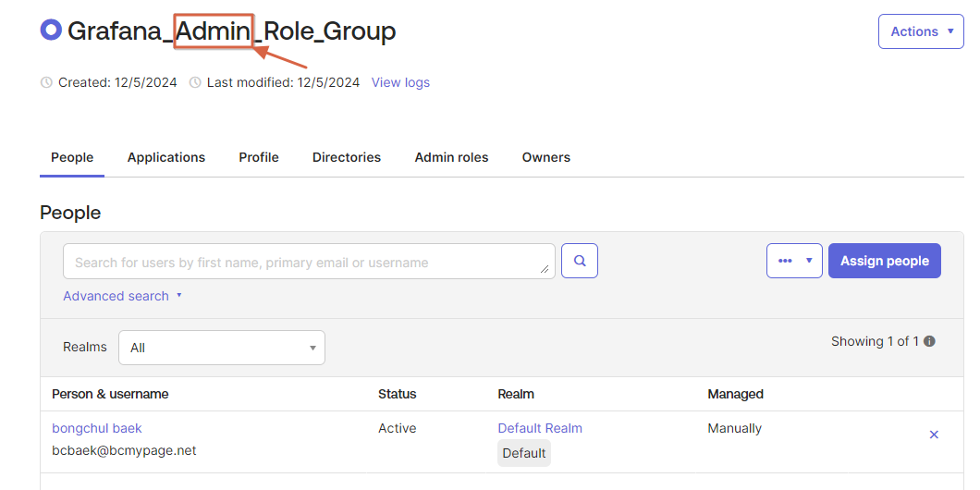Switch to the Applications tab
The image size is (980, 490).
click(x=166, y=157)
